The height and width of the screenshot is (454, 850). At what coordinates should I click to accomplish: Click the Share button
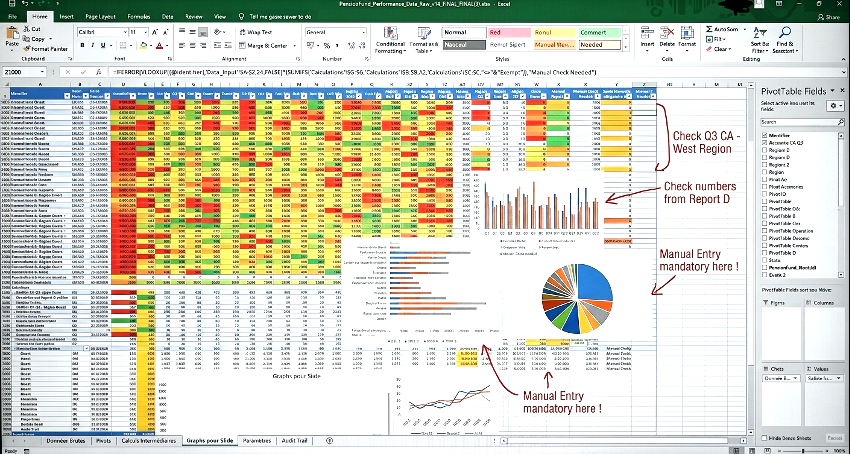828,17
